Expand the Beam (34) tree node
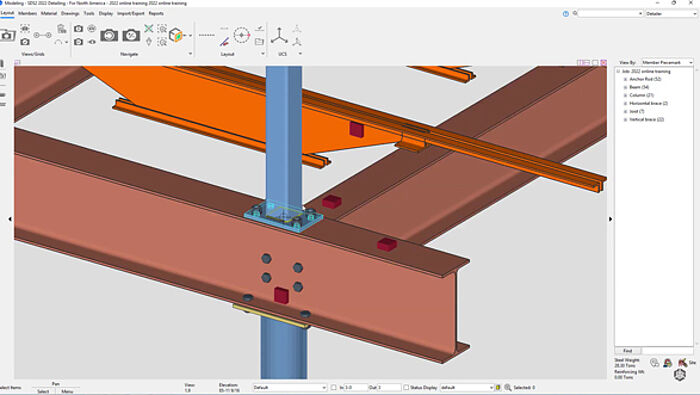This screenshot has width=700, height=395. pos(625,87)
